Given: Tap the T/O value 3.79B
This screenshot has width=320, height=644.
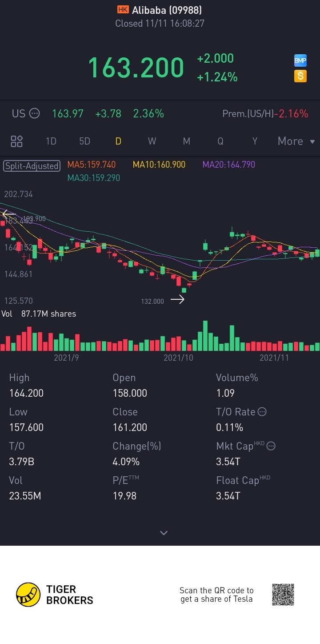Looking at the screenshot, I should pos(21,462).
